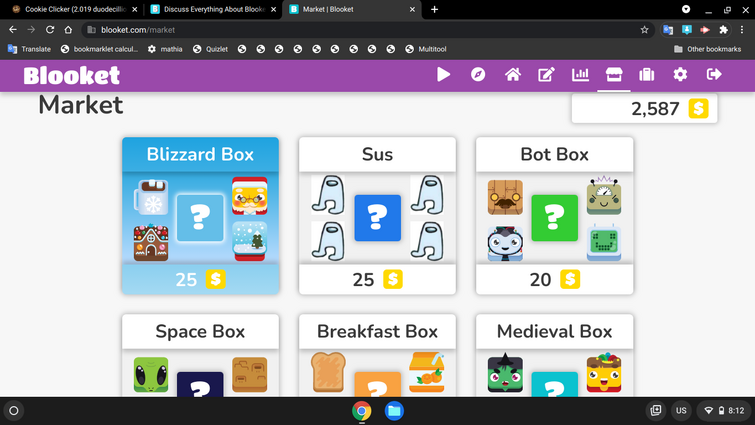Screen dimensions: 755x425
Task: Click the mustache wooden robot blook
Action: (505, 197)
